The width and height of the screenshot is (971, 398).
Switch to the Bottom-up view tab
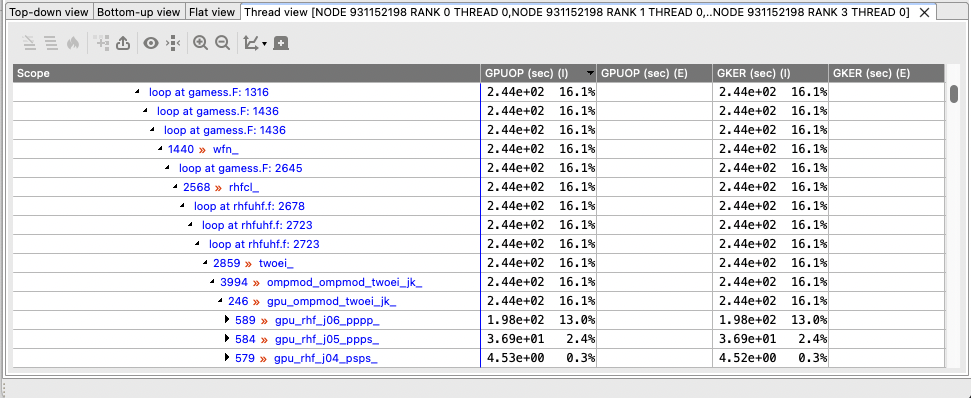(x=139, y=12)
